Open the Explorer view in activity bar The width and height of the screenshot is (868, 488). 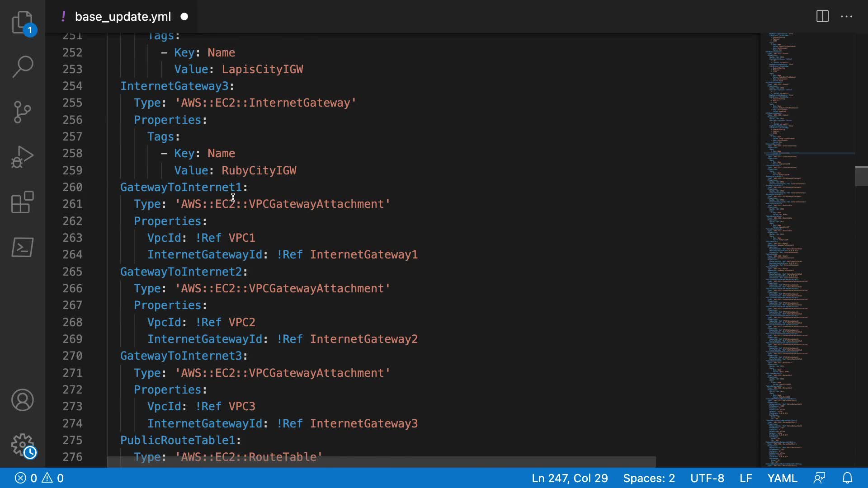pyautogui.click(x=22, y=22)
